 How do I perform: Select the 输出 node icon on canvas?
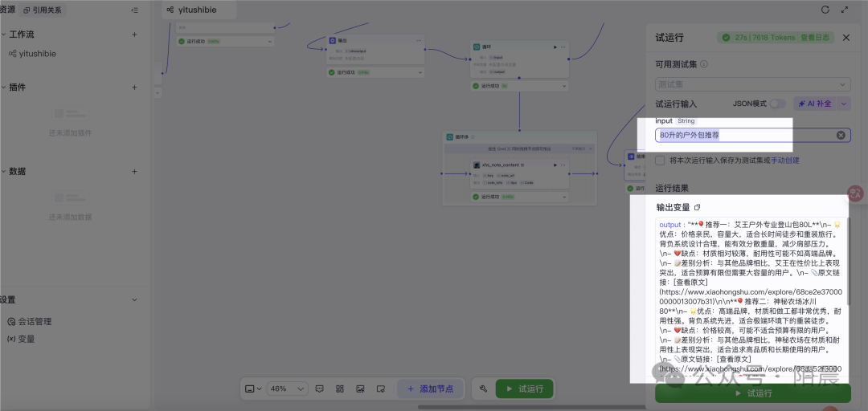pos(332,40)
